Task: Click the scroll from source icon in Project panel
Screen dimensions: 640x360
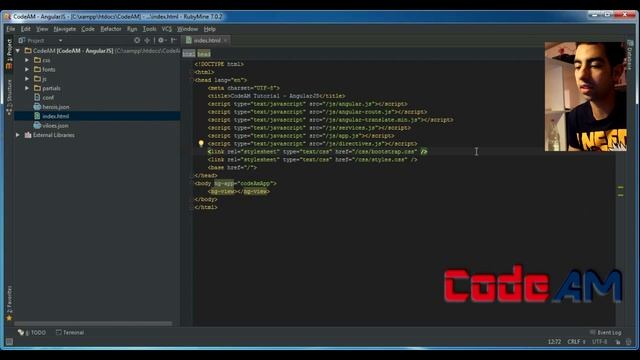Action: 137,40
